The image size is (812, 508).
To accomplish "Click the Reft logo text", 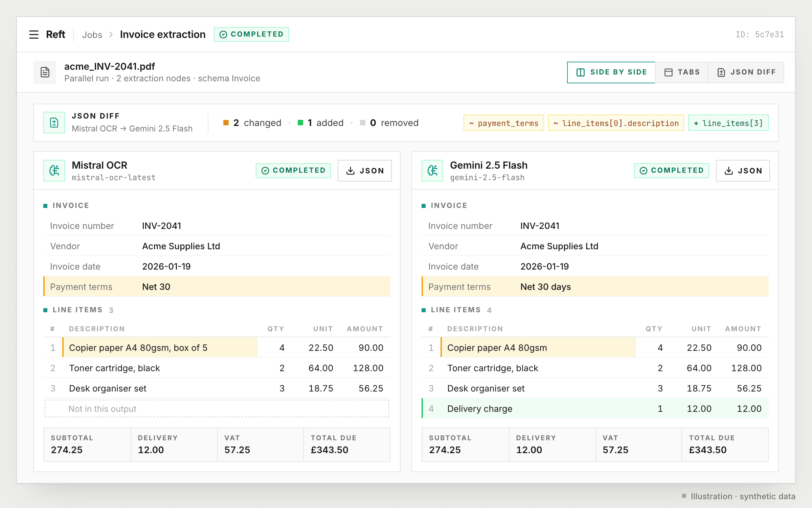I will 55,35.
